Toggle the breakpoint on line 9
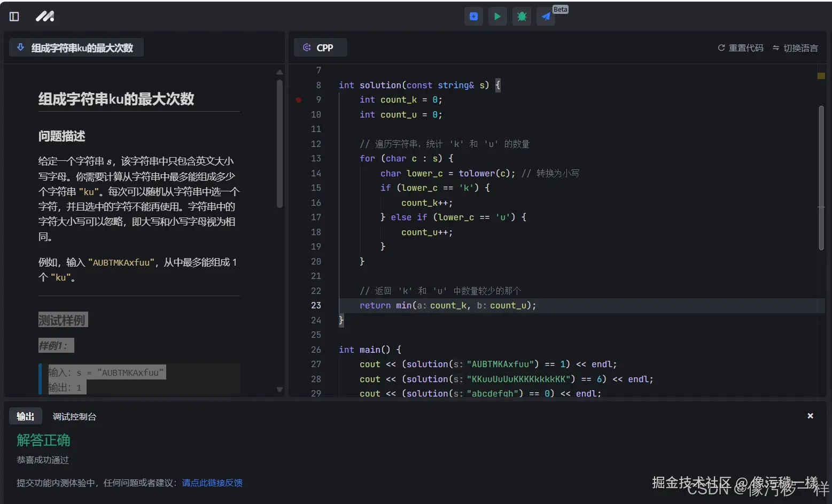Image resolution: width=832 pixels, height=504 pixels. [x=299, y=100]
